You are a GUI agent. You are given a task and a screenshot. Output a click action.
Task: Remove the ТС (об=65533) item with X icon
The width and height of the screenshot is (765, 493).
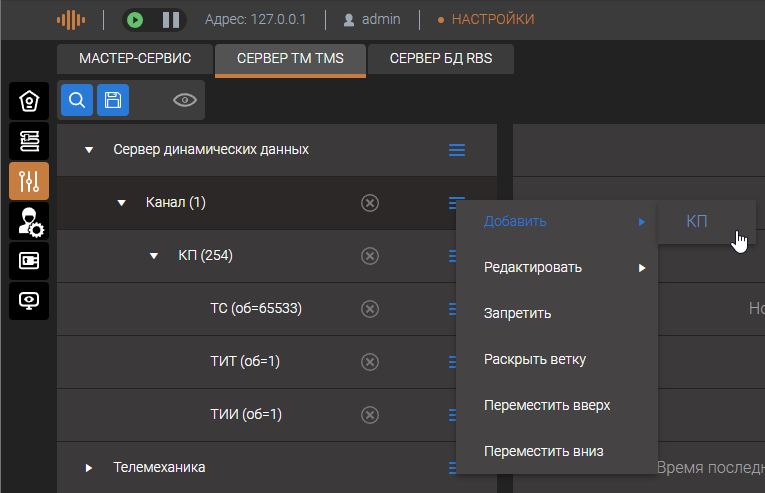[369, 308]
